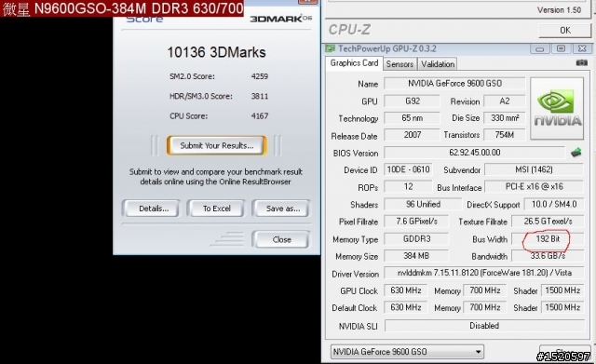596x364 pixels.
Task: Close the GPU-Z window
Action: tap(582, 48)
